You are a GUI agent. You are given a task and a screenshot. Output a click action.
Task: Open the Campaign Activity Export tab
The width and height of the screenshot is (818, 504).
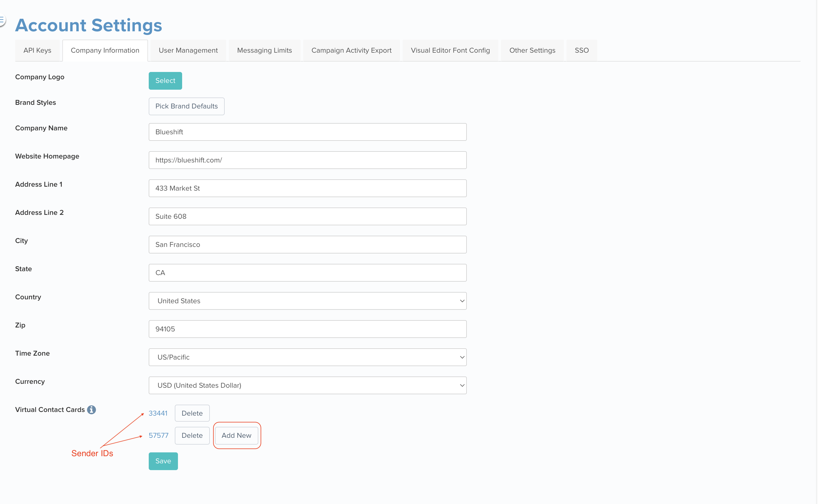point(351,50)
